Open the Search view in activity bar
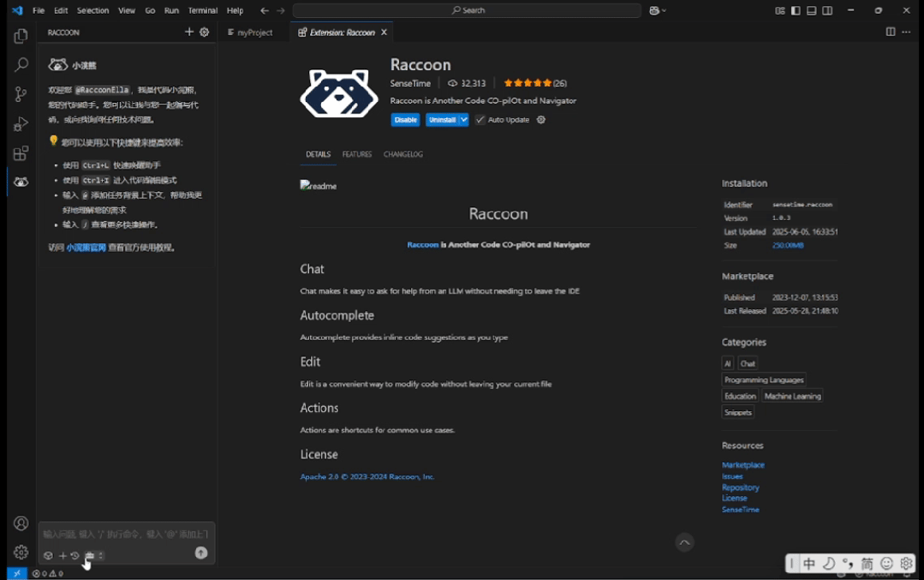The image size is (924, 580). click(21, 64)
